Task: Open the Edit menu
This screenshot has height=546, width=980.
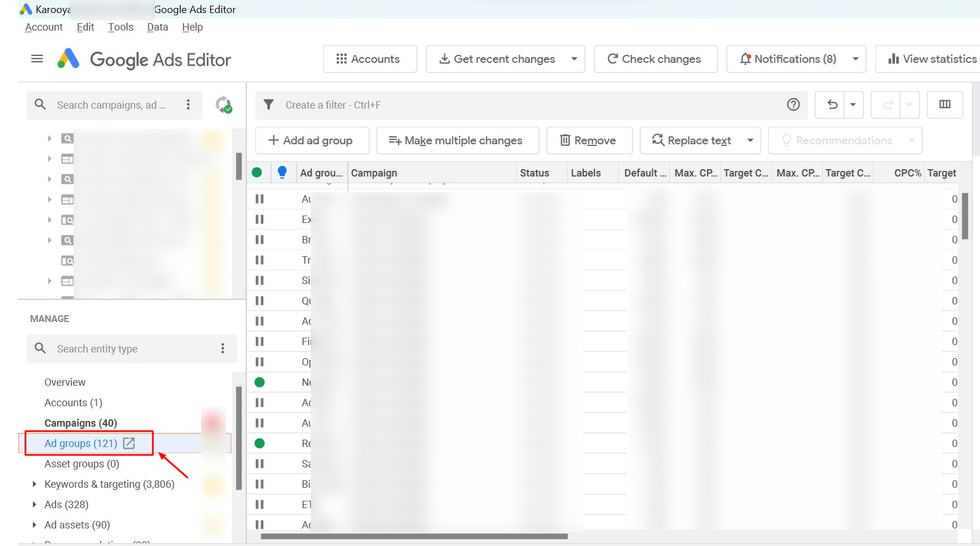Action: [85, 27]
